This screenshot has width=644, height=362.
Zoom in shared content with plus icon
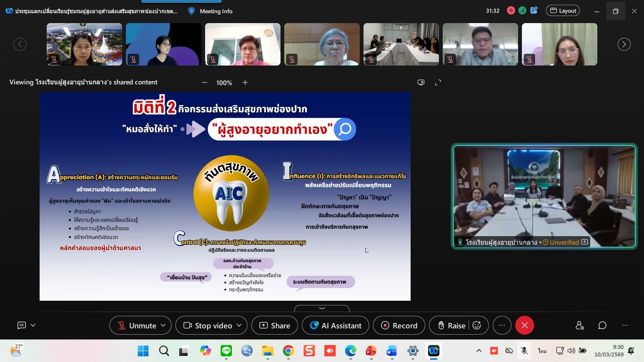click(x=245, y=82)
